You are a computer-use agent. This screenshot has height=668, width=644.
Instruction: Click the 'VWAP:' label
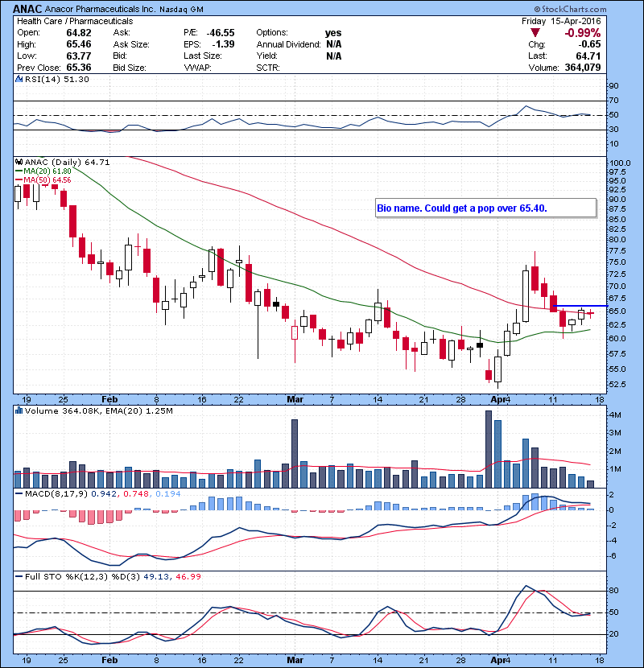[x=197, y=68]
